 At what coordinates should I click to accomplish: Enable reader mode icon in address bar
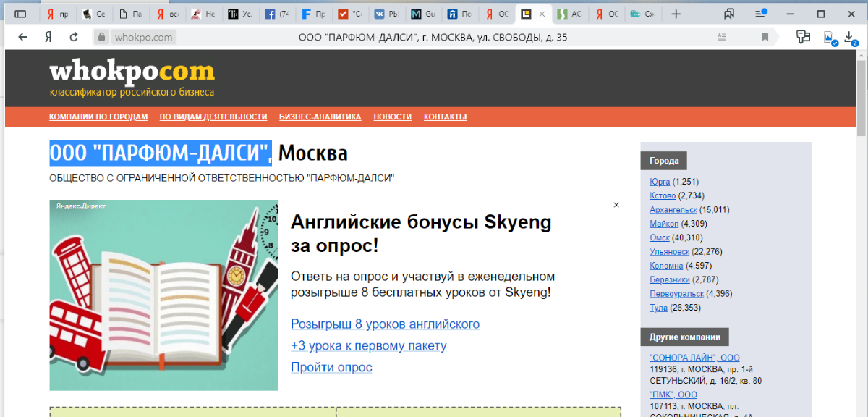722,37
